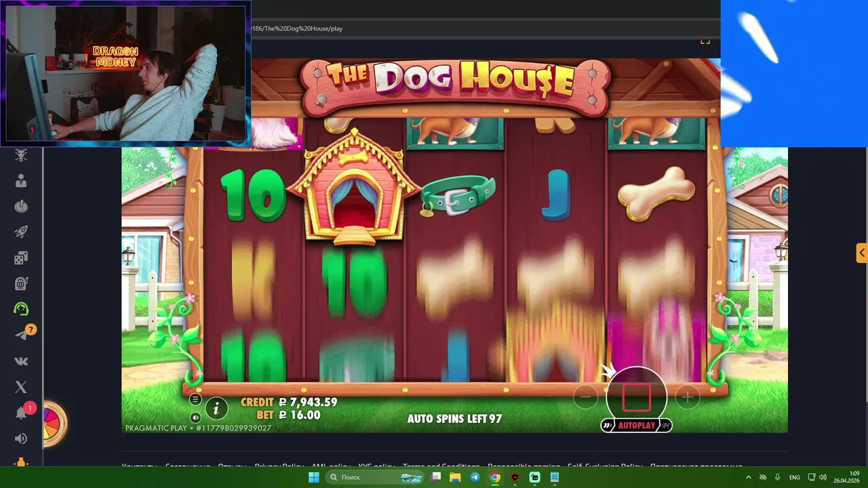This screenshot has width=868, height=488.
Task: Open the Windows Start menu
Action: coord(314,477)
